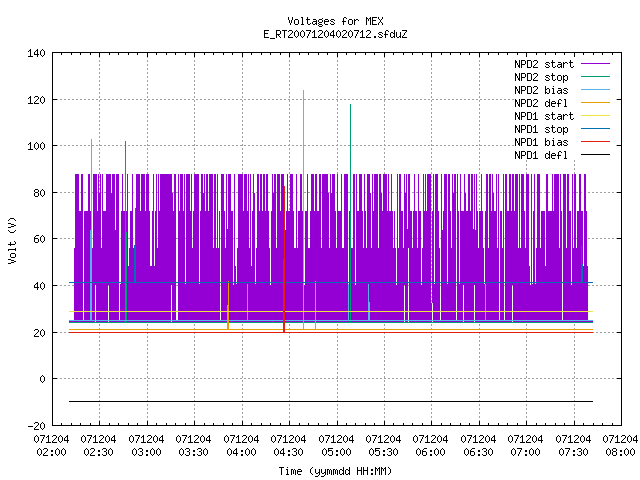Screen dimensions: 640x480
Task: Click the x-axis tick '071204 03:30'
Action: (x=193, y=446)
